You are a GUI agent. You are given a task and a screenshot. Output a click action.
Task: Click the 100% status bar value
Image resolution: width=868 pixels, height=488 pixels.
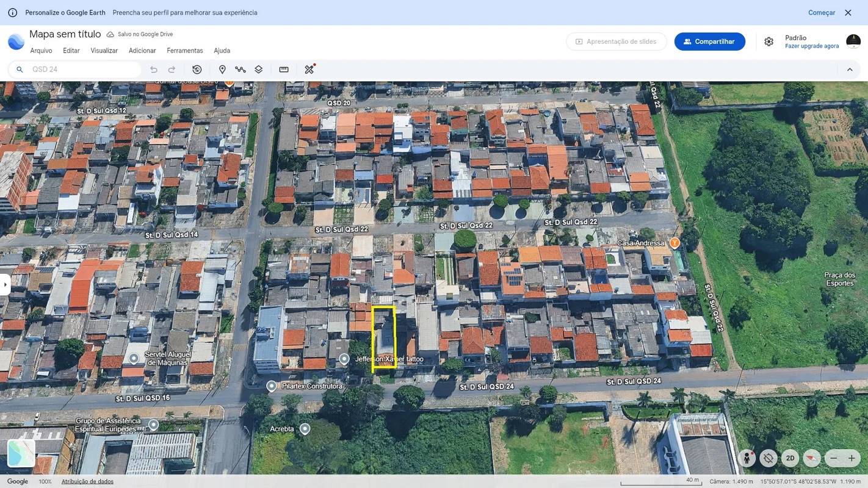tap(45, 482)
